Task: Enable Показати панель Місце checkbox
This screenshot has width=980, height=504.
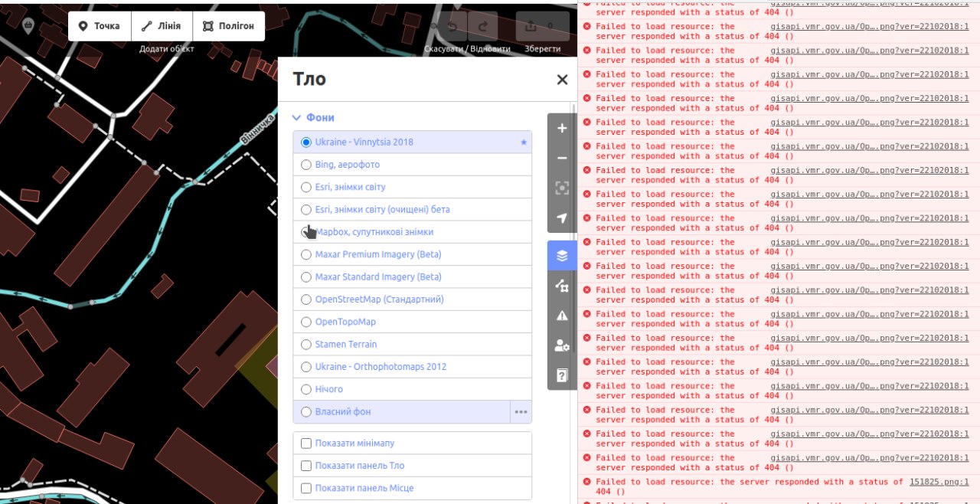Action: pos(306,488)
